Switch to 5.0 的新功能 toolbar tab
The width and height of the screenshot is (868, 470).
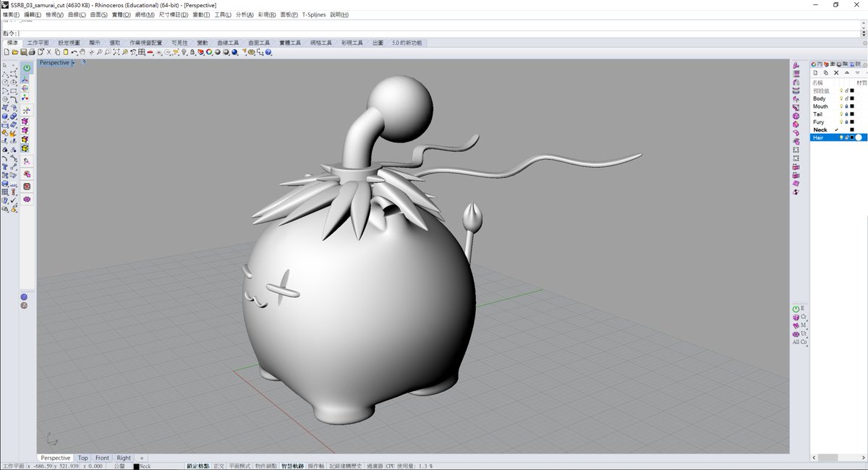pyautogui.click(x=407, y=43)
